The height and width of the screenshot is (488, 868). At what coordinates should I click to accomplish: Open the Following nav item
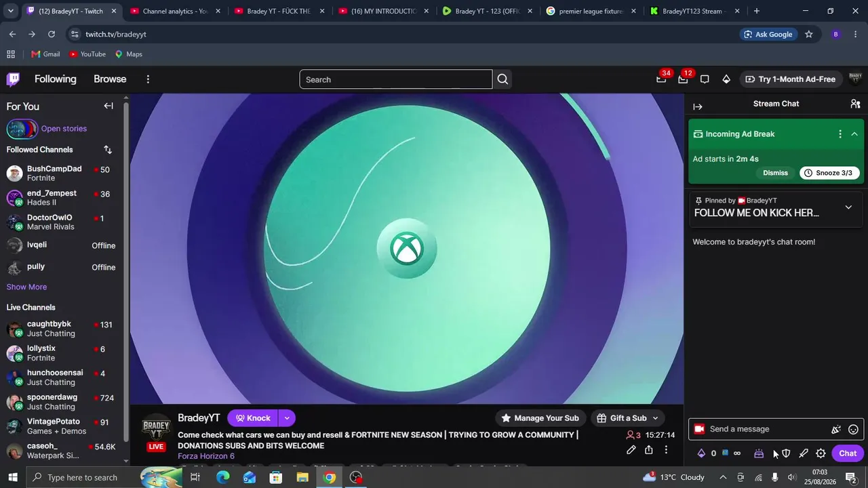pyautogui.click(x=56, y=79)
